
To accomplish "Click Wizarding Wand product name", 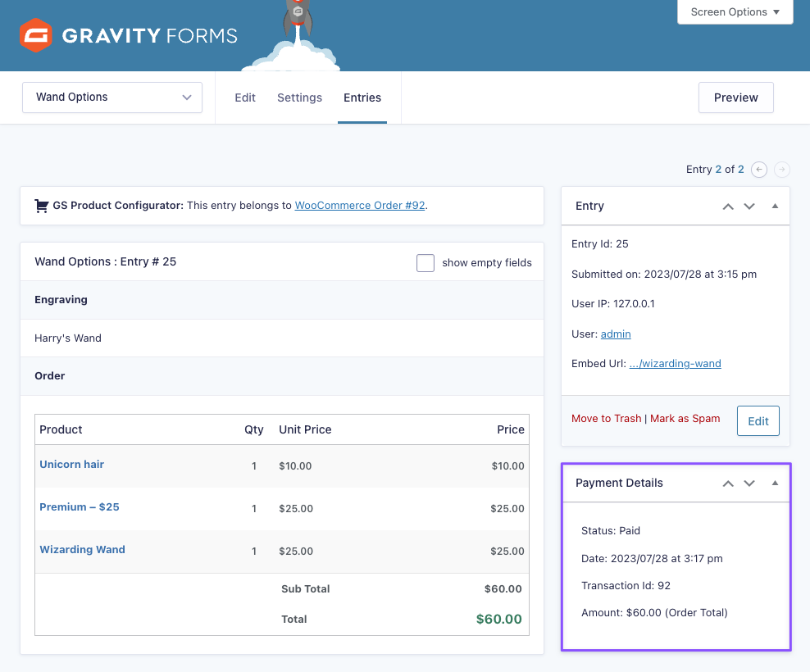I will click(83, 550).
